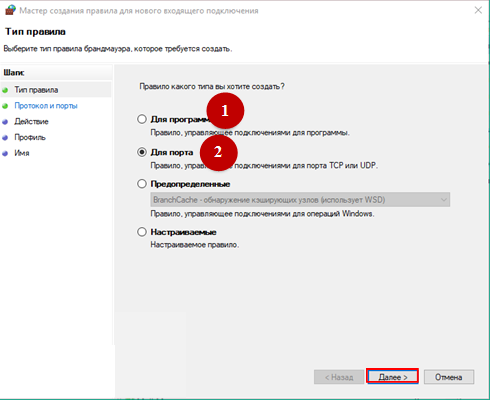Select the Для порта radio button
The width and height of the screenshot is (491, 400).
[x=142, y=152]
